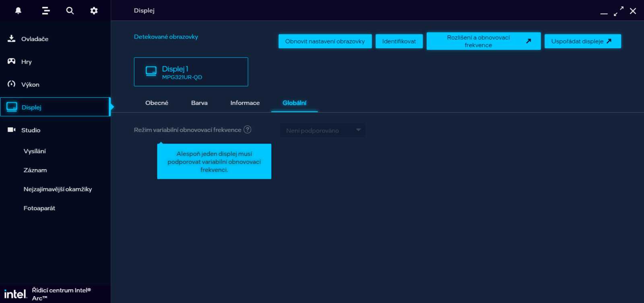644x303 pixels.
Task: Open the Ovladače section
Action: 55,39
